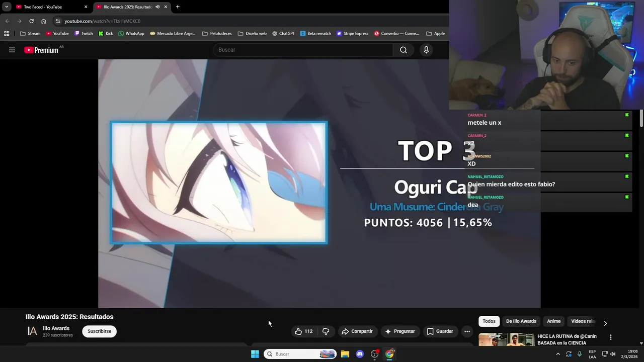Close the Two Faced - YouTube tab

coord(86,7)
